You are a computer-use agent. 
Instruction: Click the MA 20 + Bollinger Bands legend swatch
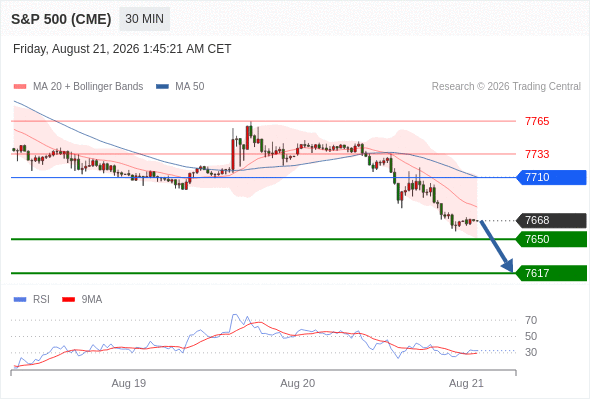click(20, 87)
